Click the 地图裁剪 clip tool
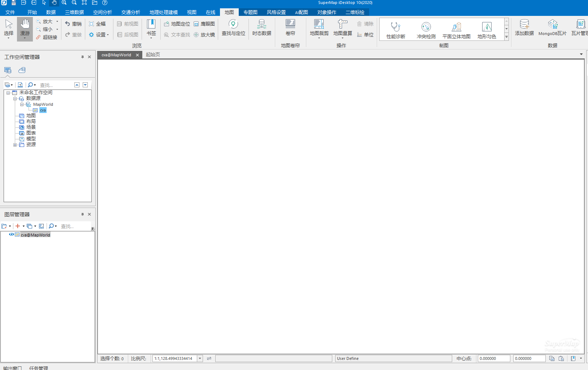 click(319, 29)
